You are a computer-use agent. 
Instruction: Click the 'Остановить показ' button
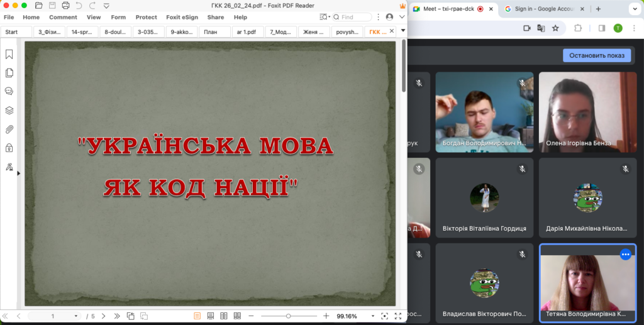596,55
